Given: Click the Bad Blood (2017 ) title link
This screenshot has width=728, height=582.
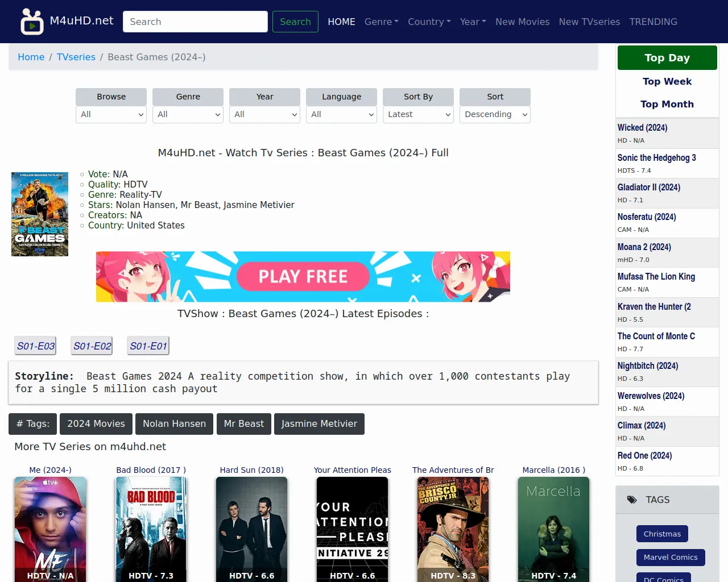Looking at the screenshot, I should pyautogui.click(x=151, y=470).
